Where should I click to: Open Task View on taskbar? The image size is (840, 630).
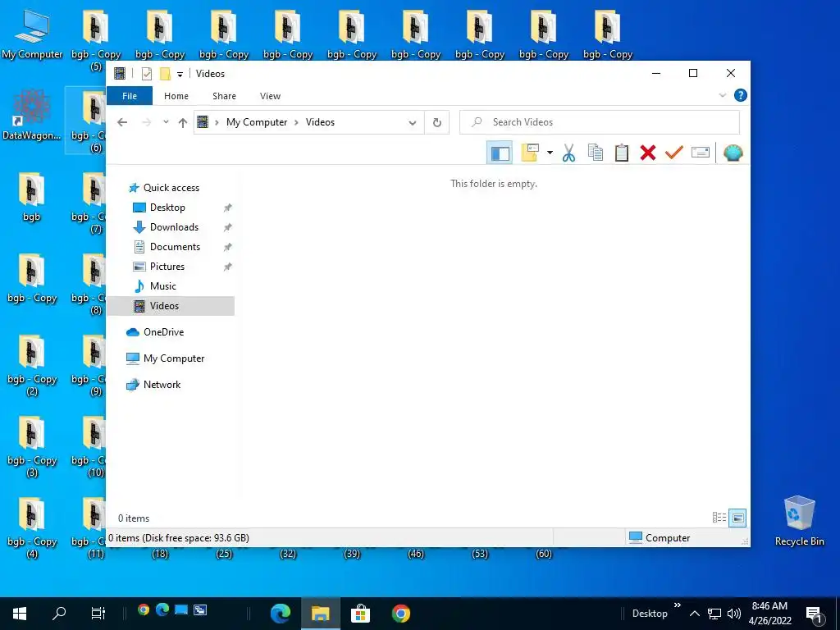point(98,614)
